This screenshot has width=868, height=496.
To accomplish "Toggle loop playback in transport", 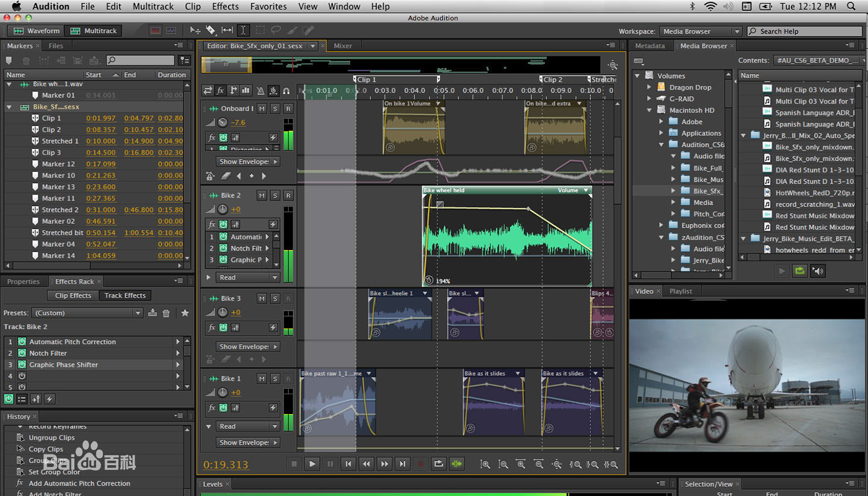I will (x=439, y=464).
